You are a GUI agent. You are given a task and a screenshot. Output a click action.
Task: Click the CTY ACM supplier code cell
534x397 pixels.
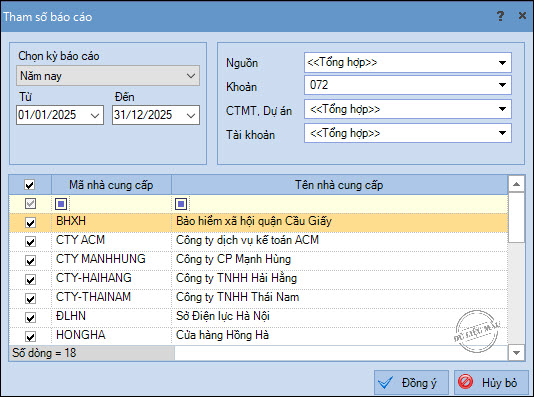point(111,242)
